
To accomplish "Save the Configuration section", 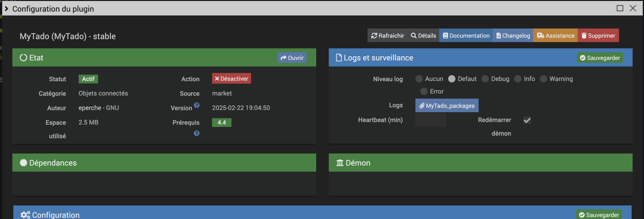I will (599, 214).
